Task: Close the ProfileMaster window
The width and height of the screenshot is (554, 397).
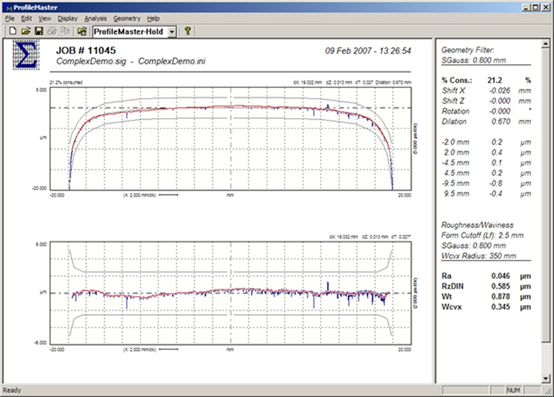Action: point(545,7)
